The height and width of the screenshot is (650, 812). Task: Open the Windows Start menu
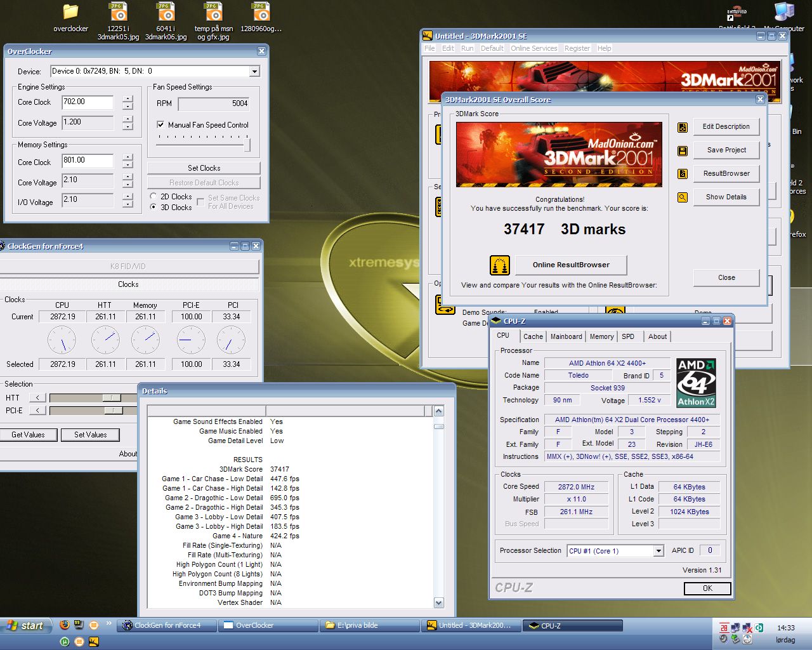pos(25,625)
